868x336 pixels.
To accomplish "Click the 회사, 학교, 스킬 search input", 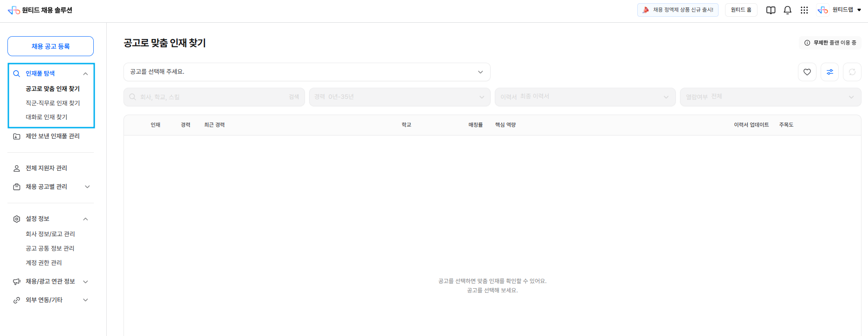I will click(x=214, y=97).
